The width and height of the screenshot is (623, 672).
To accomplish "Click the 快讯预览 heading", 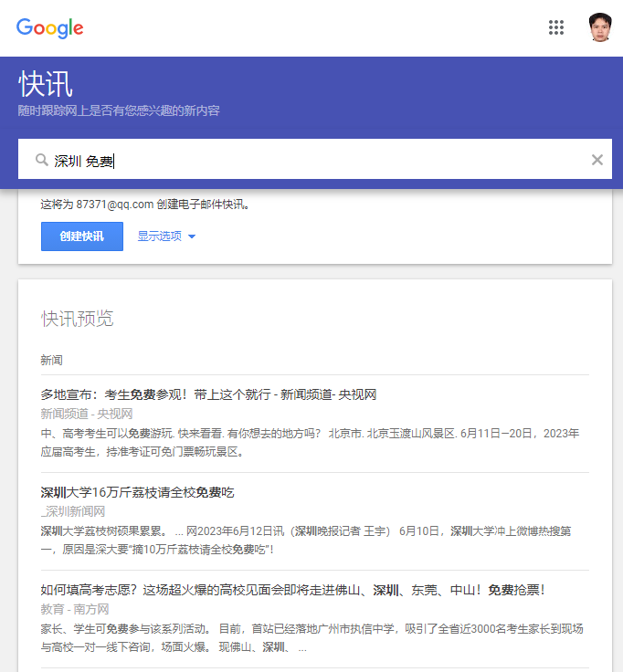I will pyautogui.click(x=77, y=319).
